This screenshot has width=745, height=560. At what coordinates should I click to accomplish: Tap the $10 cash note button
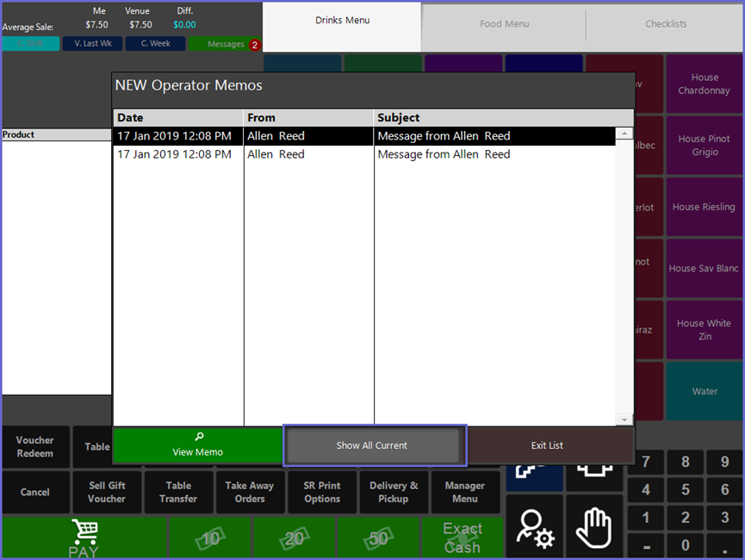(211, 538)
